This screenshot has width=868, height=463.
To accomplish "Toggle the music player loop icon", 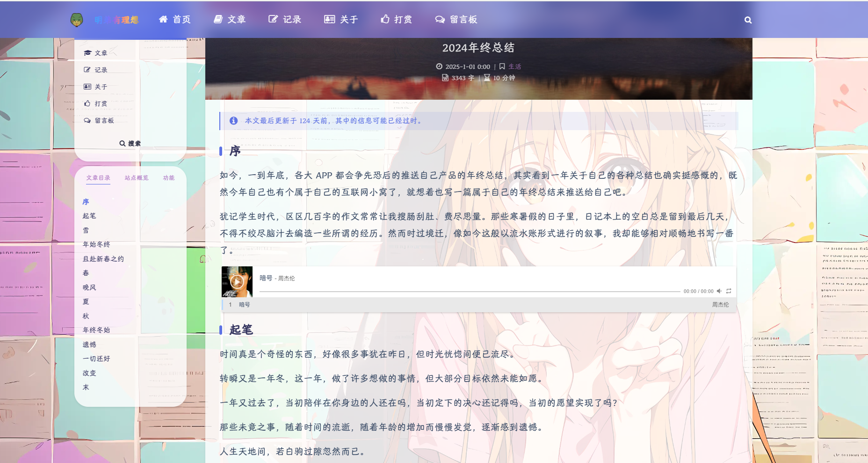I will pos(729,291).
